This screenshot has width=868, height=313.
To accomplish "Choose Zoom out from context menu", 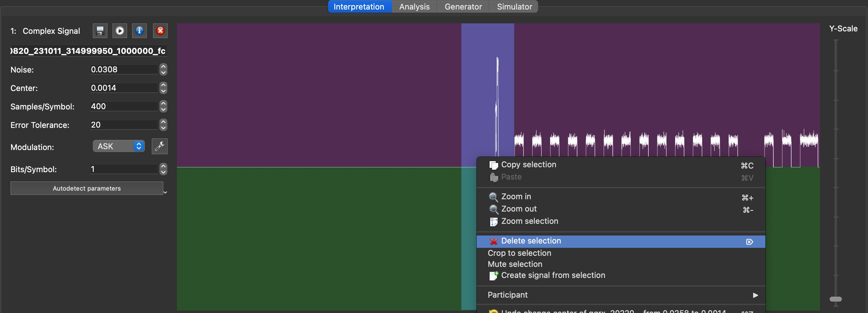I will [x=621, y=209].
